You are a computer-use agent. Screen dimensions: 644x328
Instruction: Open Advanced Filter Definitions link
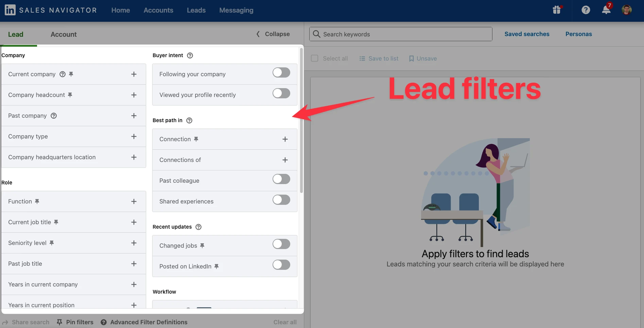tap(149, 322)
